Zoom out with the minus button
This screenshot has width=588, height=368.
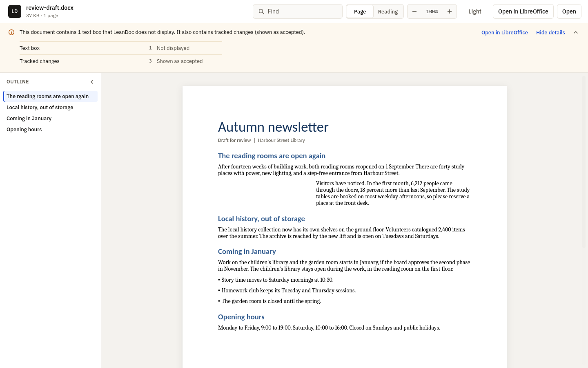pyautogui.click(x=414, y=11)
